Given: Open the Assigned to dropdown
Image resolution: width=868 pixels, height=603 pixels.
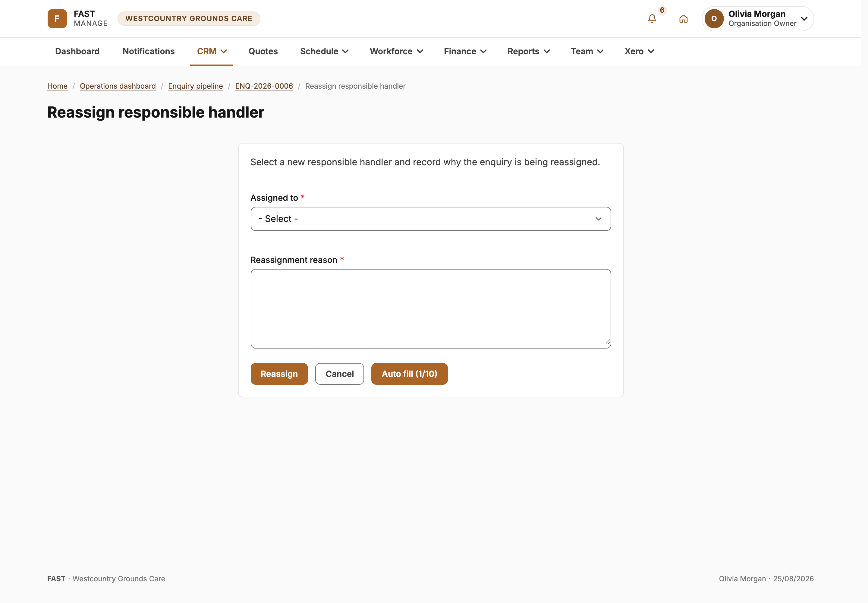Looking at the screenshot, I should (x=431, y=219).
